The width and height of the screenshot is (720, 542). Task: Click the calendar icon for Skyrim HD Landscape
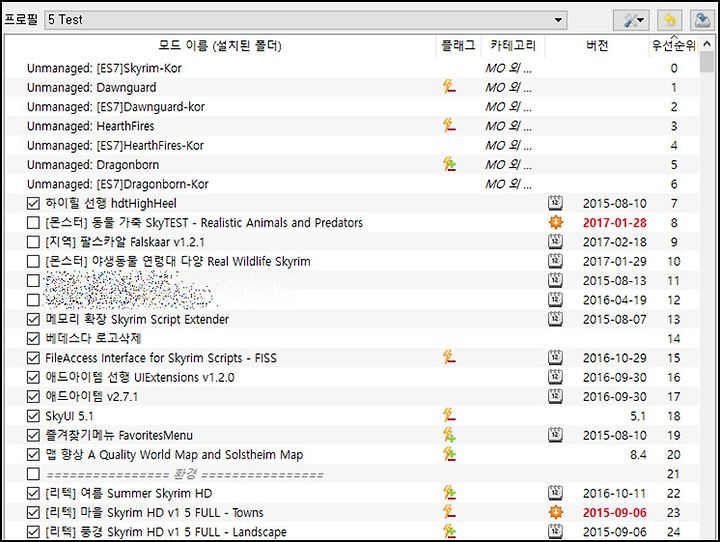coord(555,531)
